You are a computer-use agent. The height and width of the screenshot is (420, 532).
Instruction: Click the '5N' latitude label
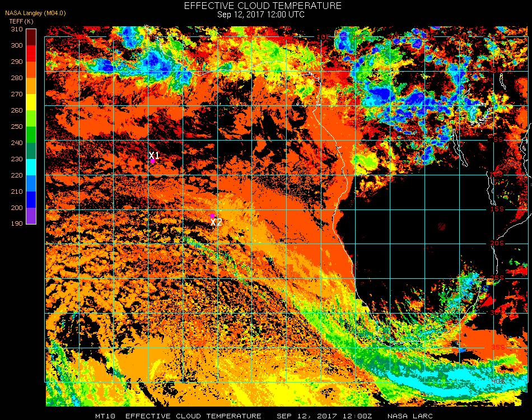click(497, 71)
